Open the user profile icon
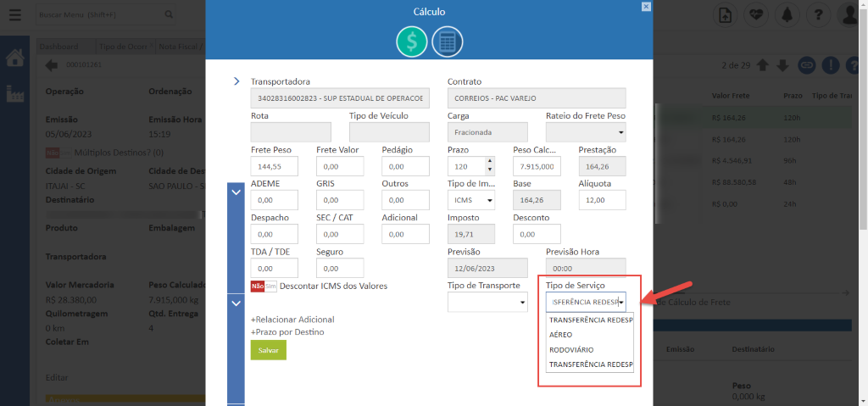Screen dimensions: 868x406 pyautogui.click(x=849, y=15)
